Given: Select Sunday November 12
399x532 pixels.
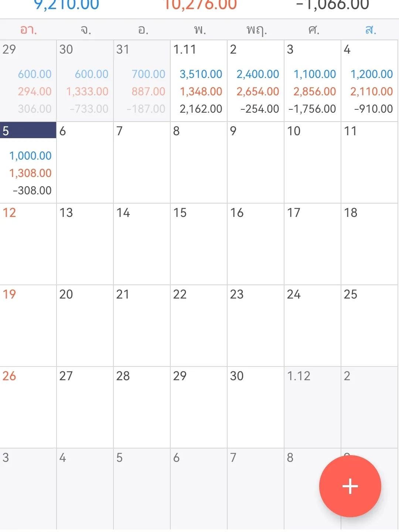Looking at the screenshot, I should (x=28, y=244).
